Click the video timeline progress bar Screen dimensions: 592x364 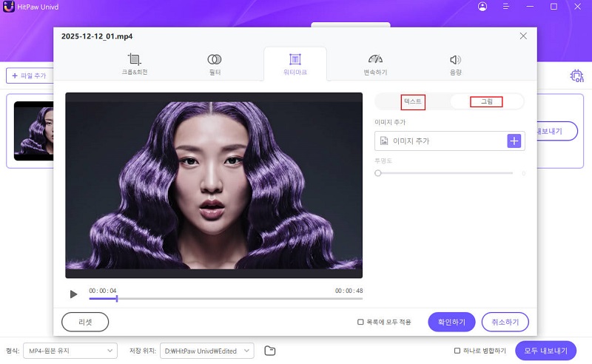226,299
